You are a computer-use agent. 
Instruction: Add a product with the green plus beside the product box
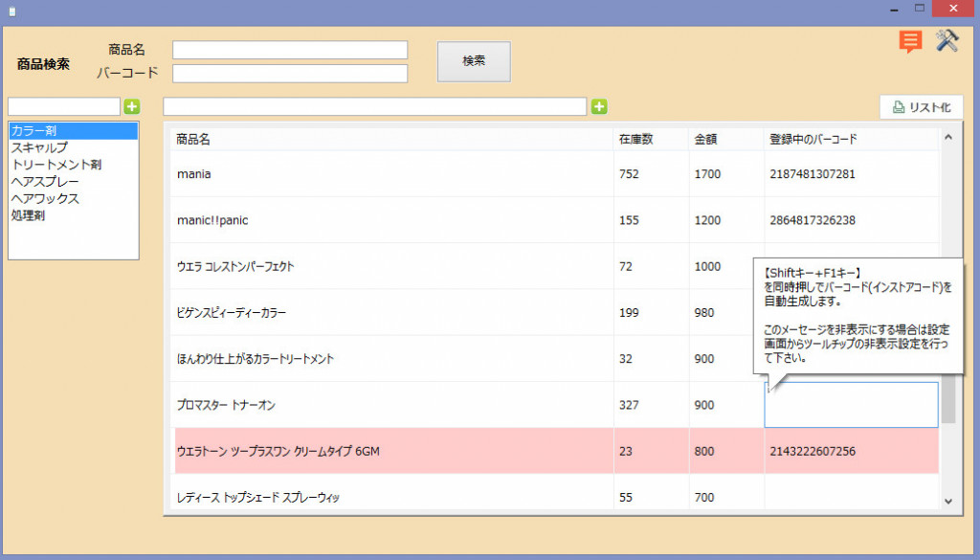point(599,106)
